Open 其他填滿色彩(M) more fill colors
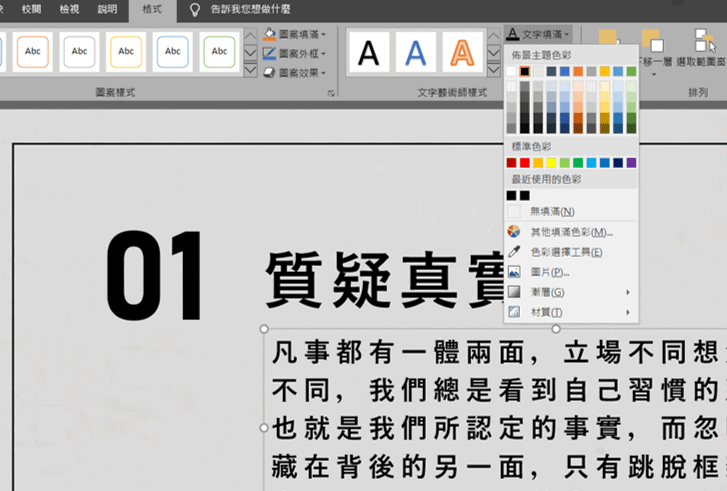The width and height of the screenshot is (727, 491). coord(571,232)
